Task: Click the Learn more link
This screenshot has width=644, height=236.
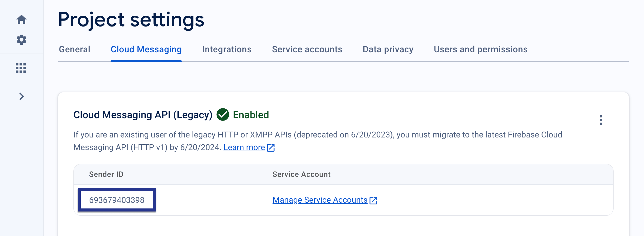Action: [x=244, y=147]
